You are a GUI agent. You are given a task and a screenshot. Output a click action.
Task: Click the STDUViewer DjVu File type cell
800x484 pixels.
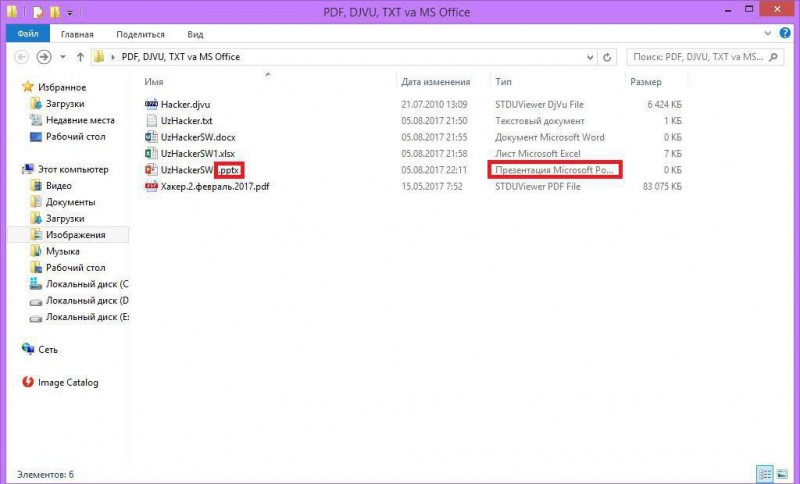(539, 105)
